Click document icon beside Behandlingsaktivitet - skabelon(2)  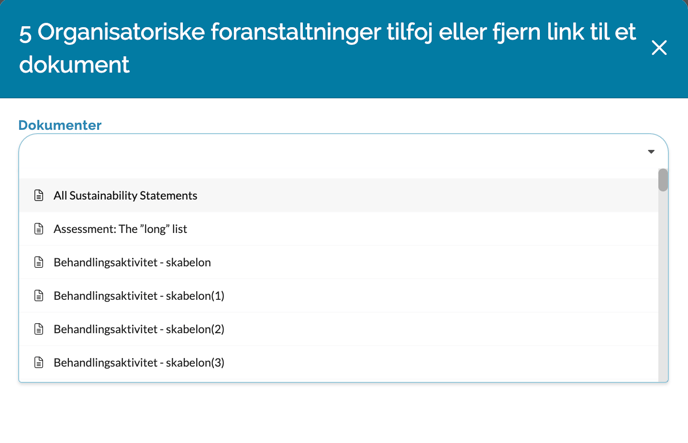[39, 329]
